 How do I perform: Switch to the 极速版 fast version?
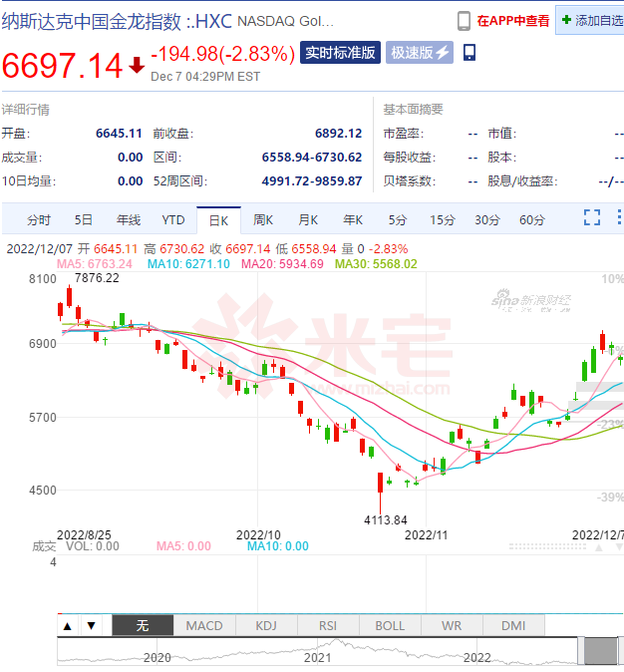click(x=419, y=53)
